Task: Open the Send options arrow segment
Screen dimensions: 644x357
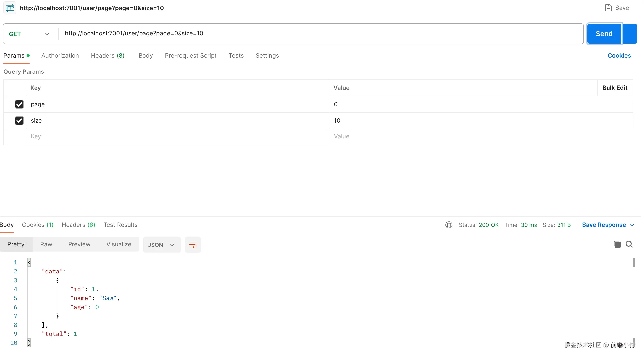Action: click(x=630, y=34)
